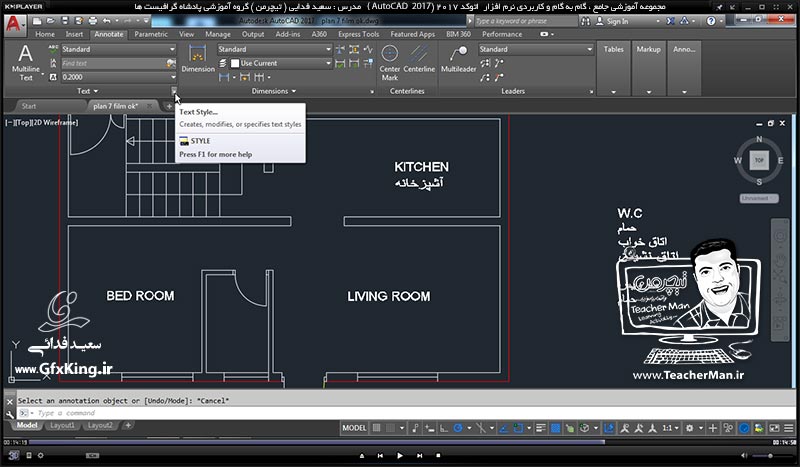Click the text spell check icon

53,49
